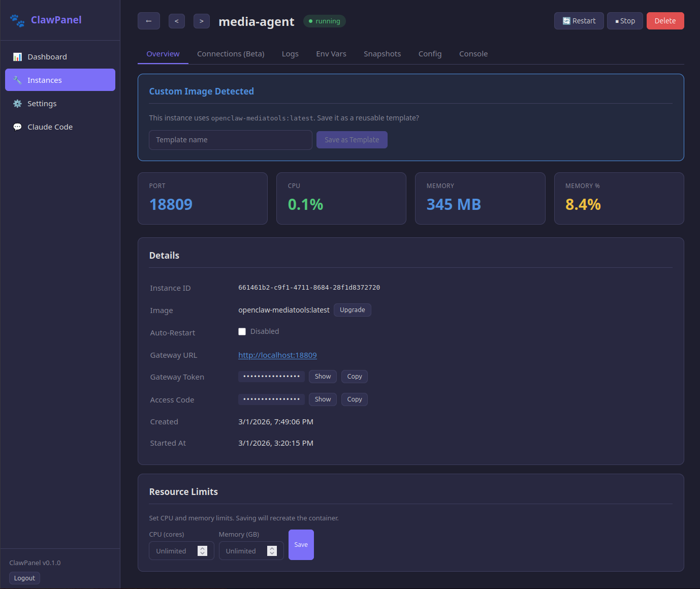The width and height of the screenshot is (700, 589).
Task: Switch to the Logs tab
Action: pos(290,54)
